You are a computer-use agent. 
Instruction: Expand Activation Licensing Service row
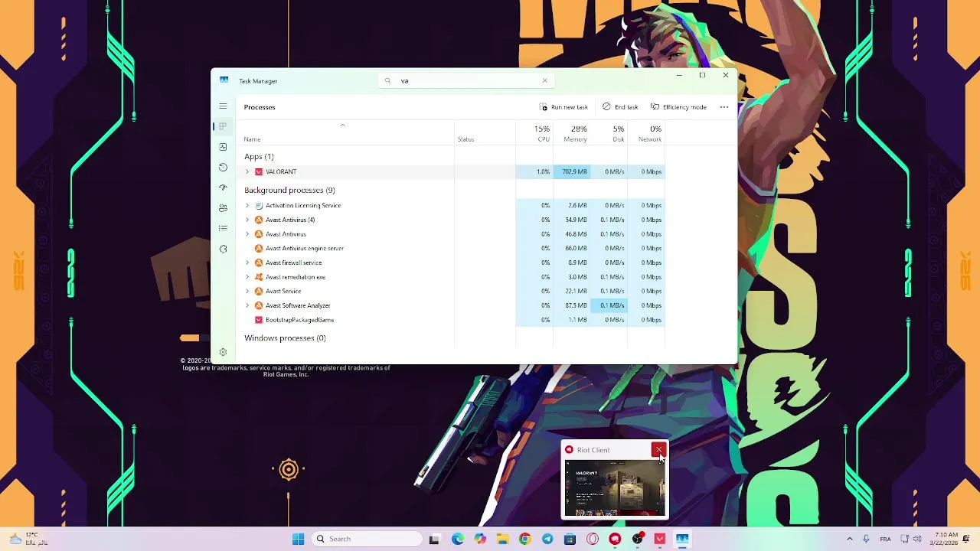(247, 205)
